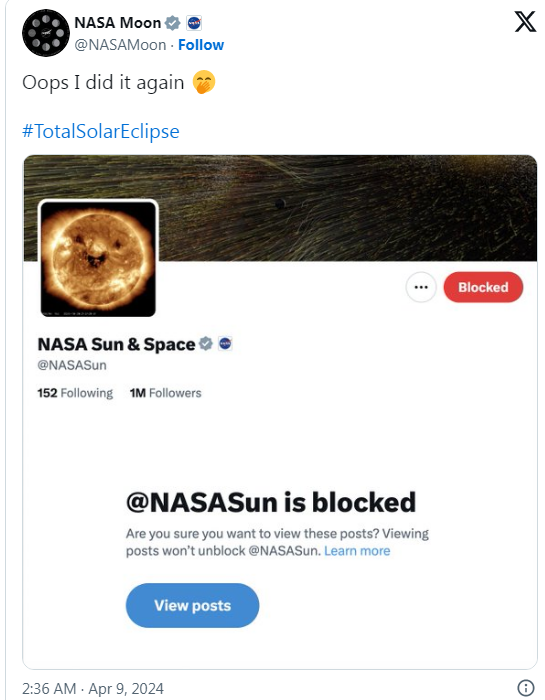Click the Sun profile picture thumbnail
545x700 pixels.
[98, 259]
